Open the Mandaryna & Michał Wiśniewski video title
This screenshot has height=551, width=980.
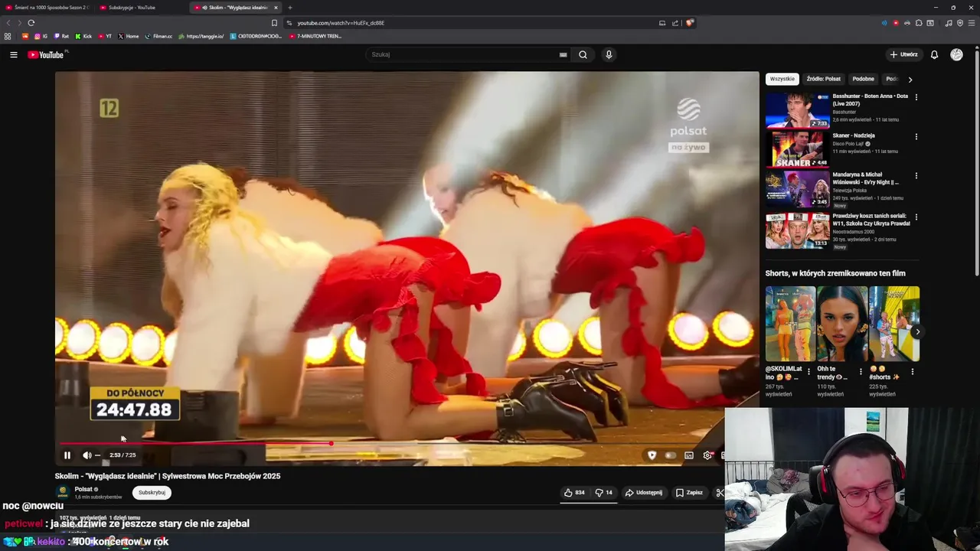tap(866, 178)
